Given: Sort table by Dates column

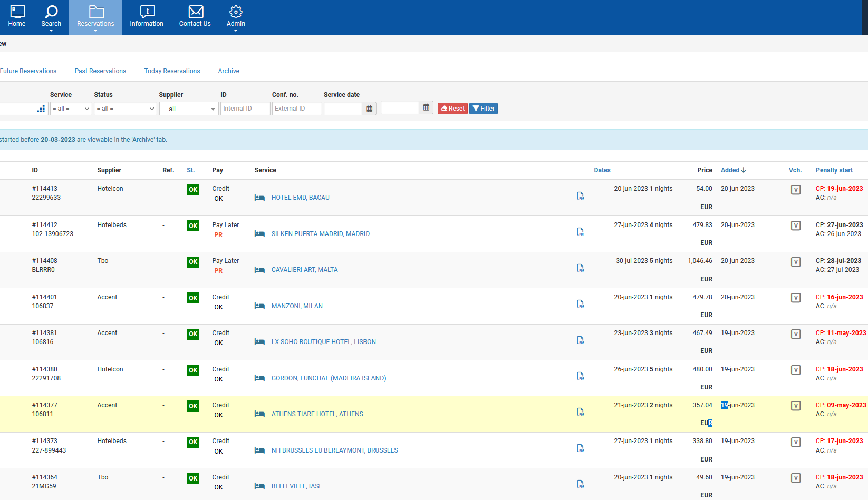Looking at the screenshot, I should (x=602, y=170).
